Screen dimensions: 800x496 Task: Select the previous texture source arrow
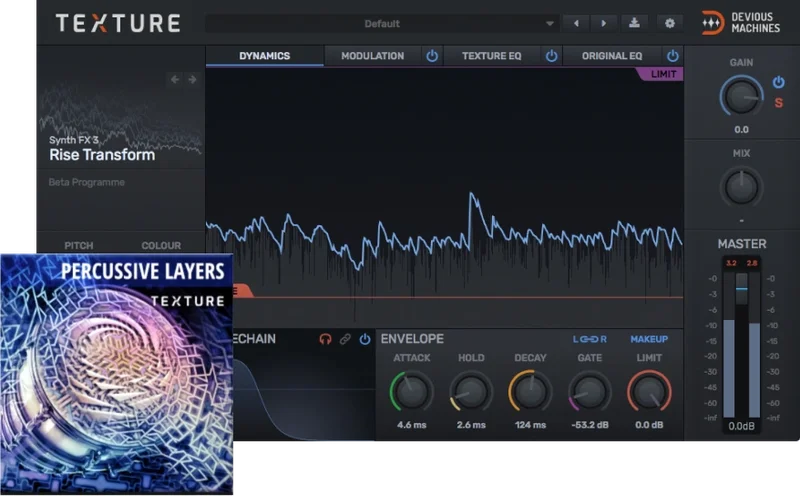tap(175, 80)
